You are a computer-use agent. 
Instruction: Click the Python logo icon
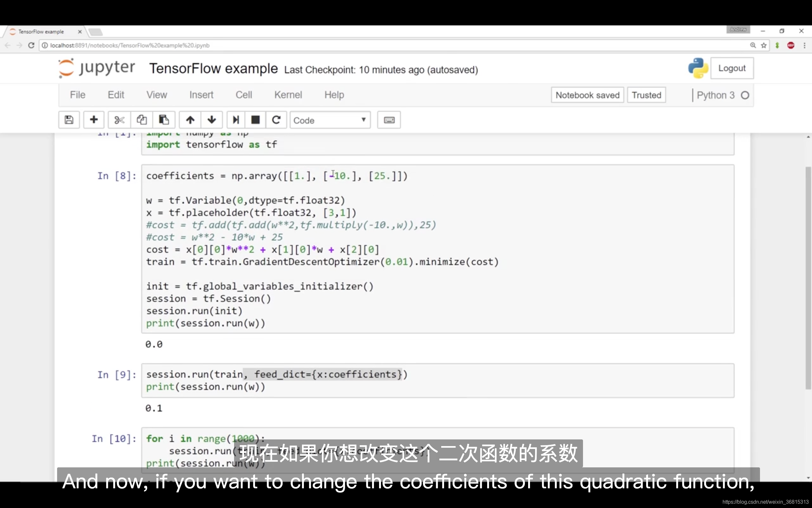698,68
